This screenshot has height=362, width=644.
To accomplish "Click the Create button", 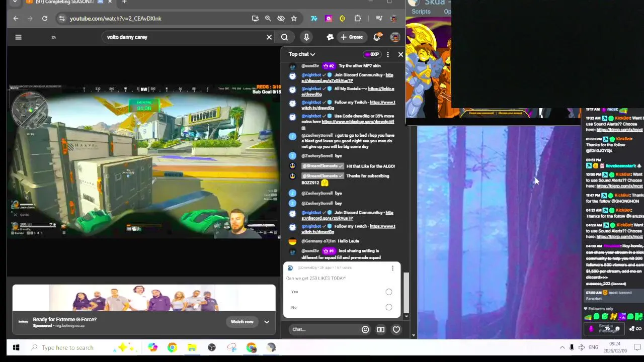I will pyautogui.click(x=351, y=37).
